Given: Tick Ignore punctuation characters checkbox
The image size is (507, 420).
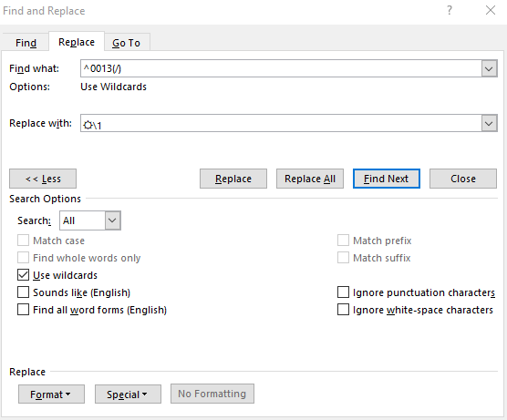Looking at the screenshot, I should [x=343, y=292].
